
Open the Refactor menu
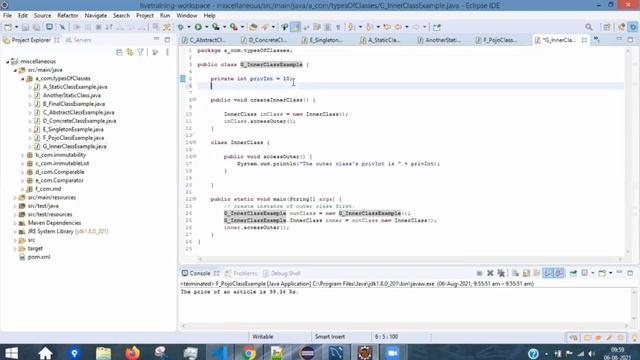68,16
